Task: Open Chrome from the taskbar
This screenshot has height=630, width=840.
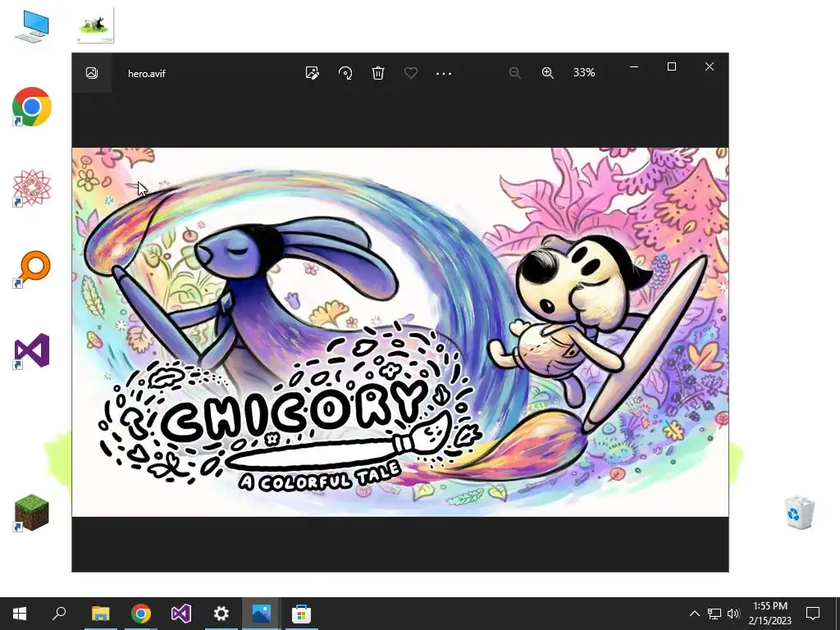Action: 141,614
